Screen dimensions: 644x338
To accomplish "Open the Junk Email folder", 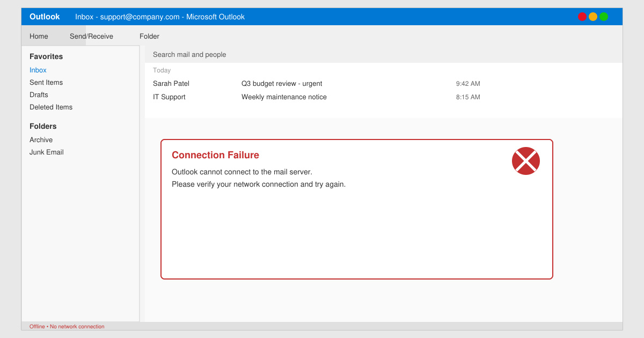I will click(x=47, y=152).
